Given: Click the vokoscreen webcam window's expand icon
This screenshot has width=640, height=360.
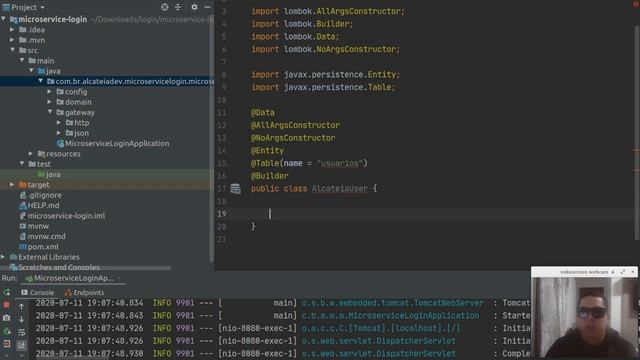Looking at the screenshot, I should coord(623,272).
